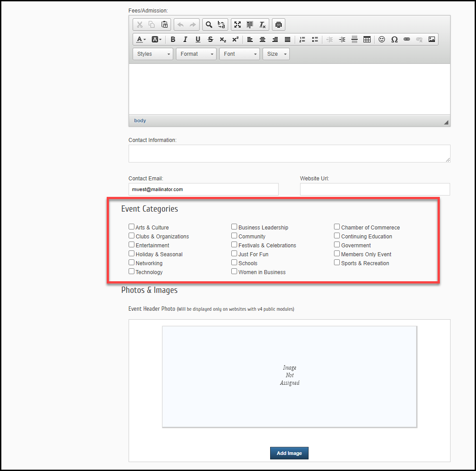Insert a numbered list
Screen dimensions: 476x471
(x=302, y=39)
